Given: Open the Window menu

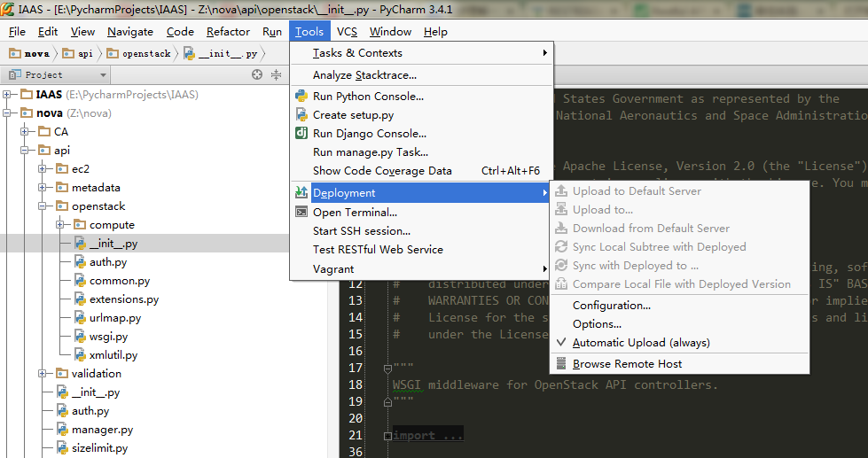Looking at the screenshot, I should (x=390, y=32).
